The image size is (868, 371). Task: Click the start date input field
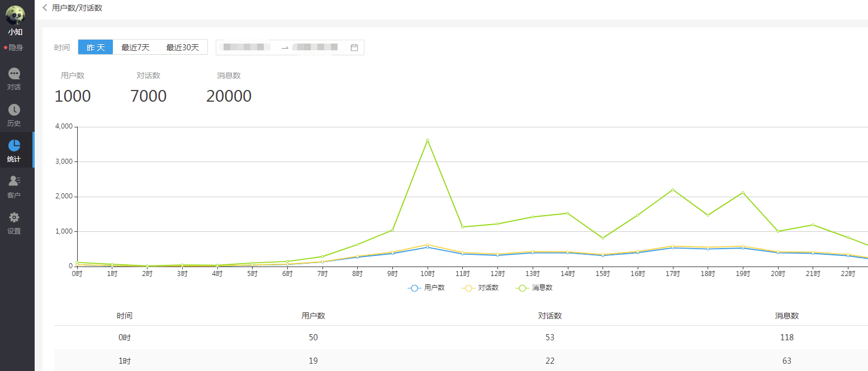click(247, 47)
